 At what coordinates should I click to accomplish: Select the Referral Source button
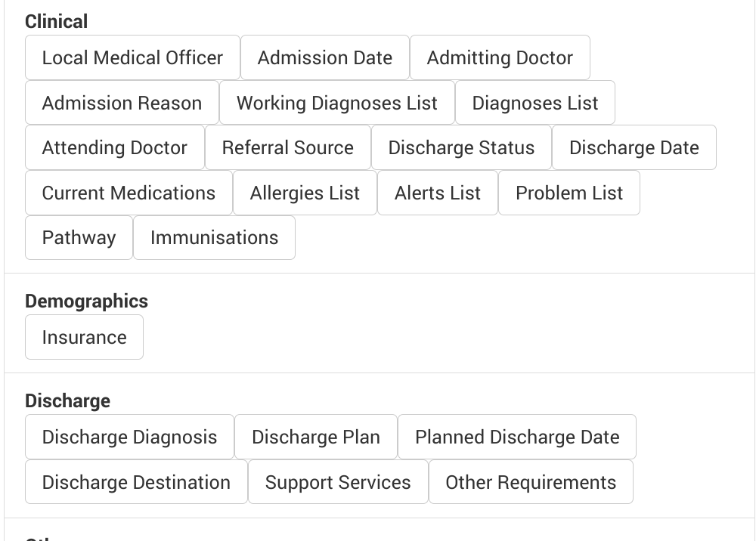pos(287,147)
